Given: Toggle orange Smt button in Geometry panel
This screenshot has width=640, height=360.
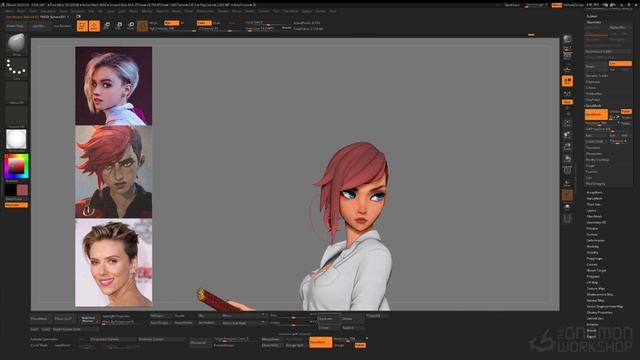Looking at the screenshot, I should pos(620,64).
